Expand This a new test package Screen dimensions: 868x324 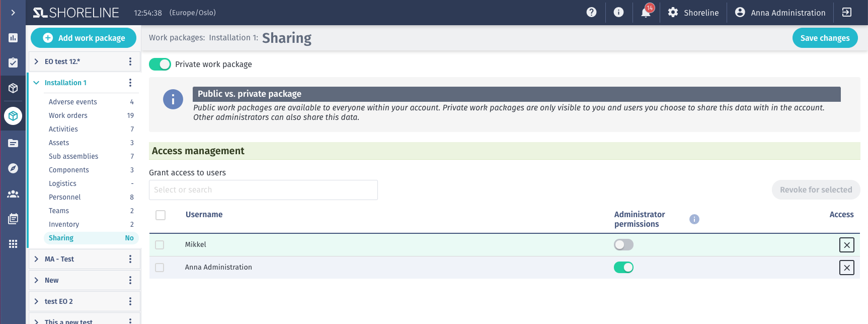(x=36, y=321)
